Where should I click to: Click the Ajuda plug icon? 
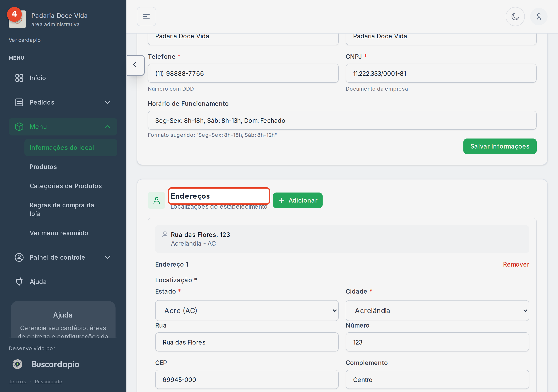(x=19, y=282)
